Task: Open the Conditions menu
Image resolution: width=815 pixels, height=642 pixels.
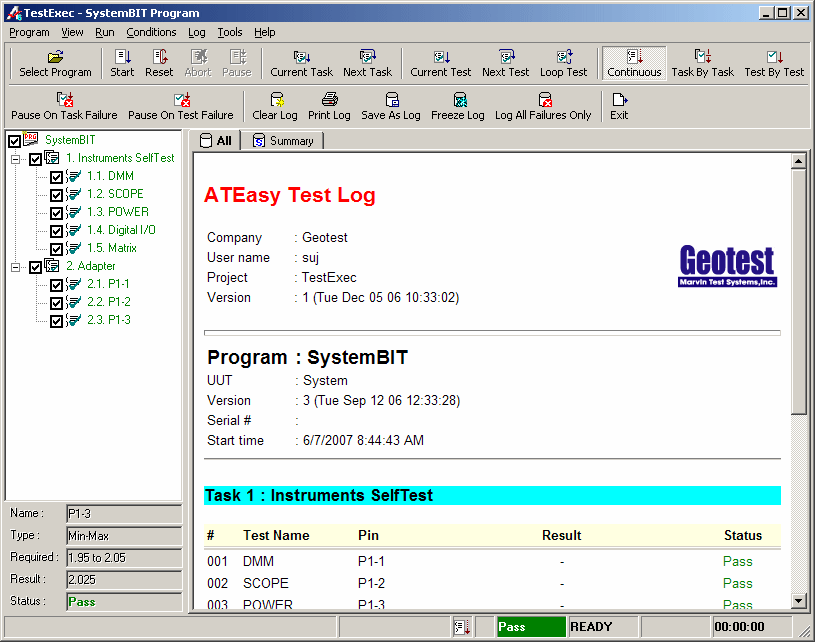Action: tap(151, 32)
